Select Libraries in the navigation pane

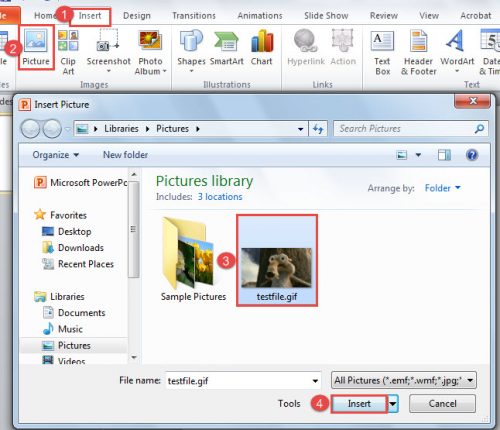(x=59, y=296)
